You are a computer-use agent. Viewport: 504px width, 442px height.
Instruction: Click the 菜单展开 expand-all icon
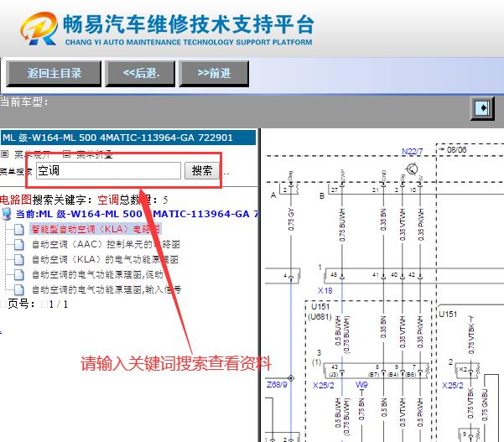coord(4,154)
